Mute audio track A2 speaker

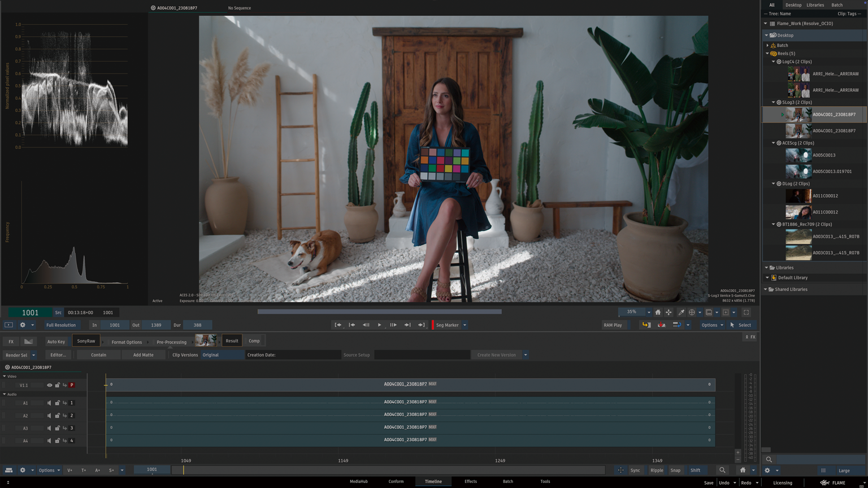tap(49, 416)
